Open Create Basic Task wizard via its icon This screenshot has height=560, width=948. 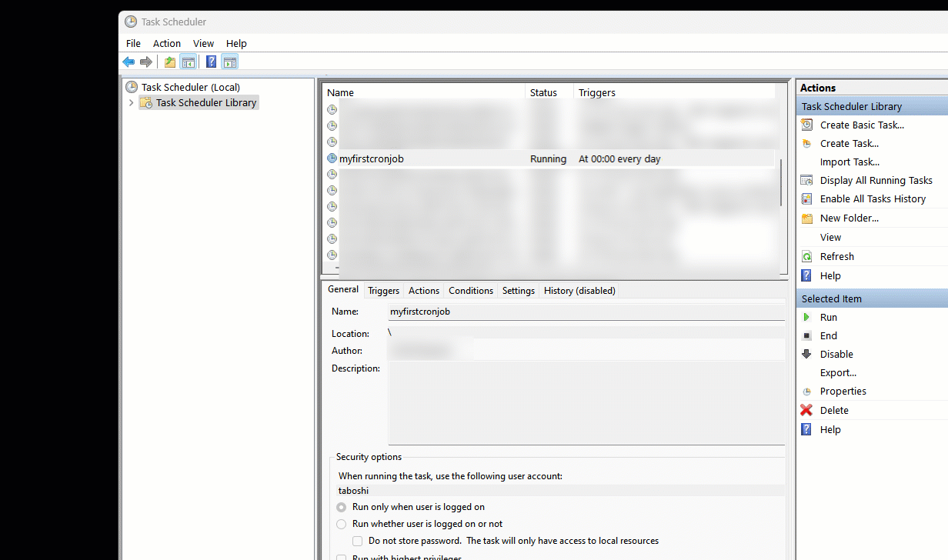[x=805, y=125]
